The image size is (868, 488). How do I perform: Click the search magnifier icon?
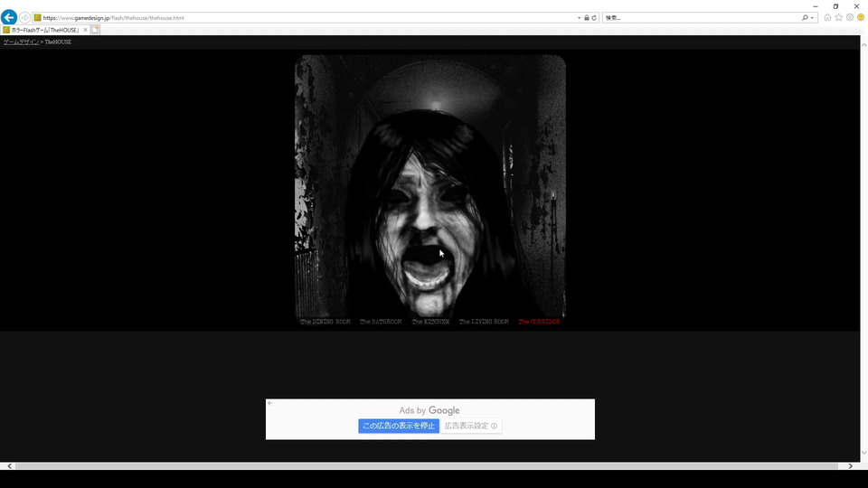click(805, 18)
